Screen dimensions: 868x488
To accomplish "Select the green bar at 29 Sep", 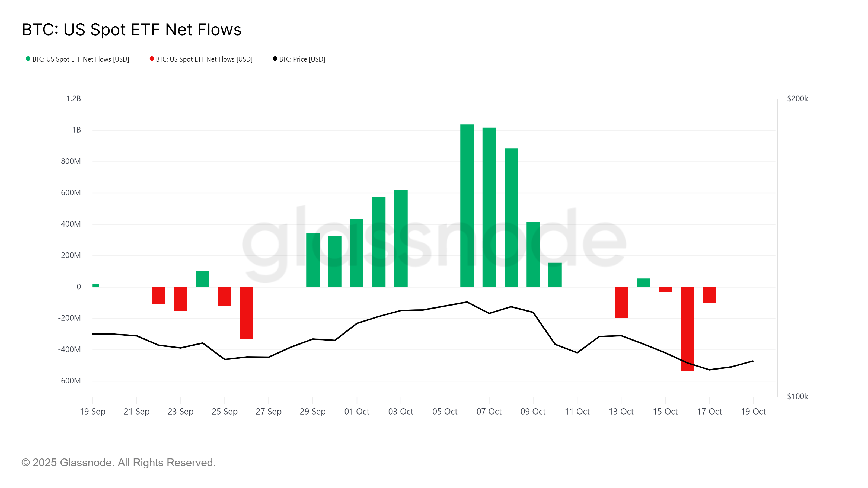I will click(313, 260).
